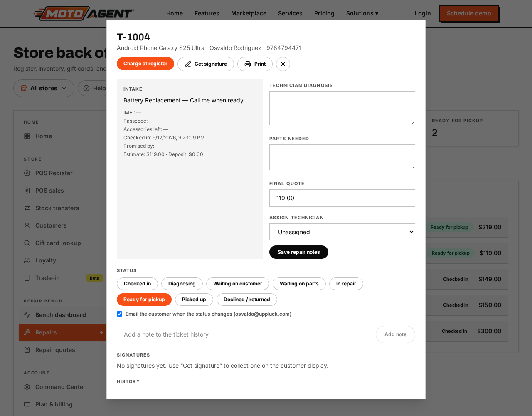Open Services in top navigation

tap(290, 13)
